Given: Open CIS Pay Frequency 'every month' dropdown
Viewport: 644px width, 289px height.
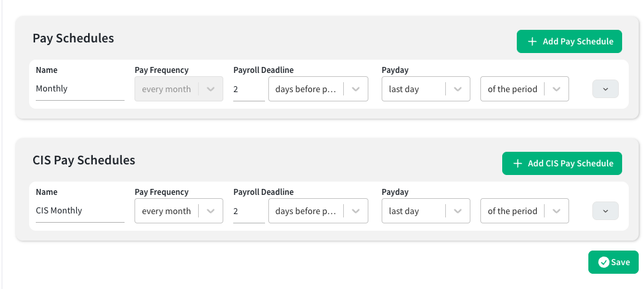Looking at the screenshot, I should (x=179, y=211).
